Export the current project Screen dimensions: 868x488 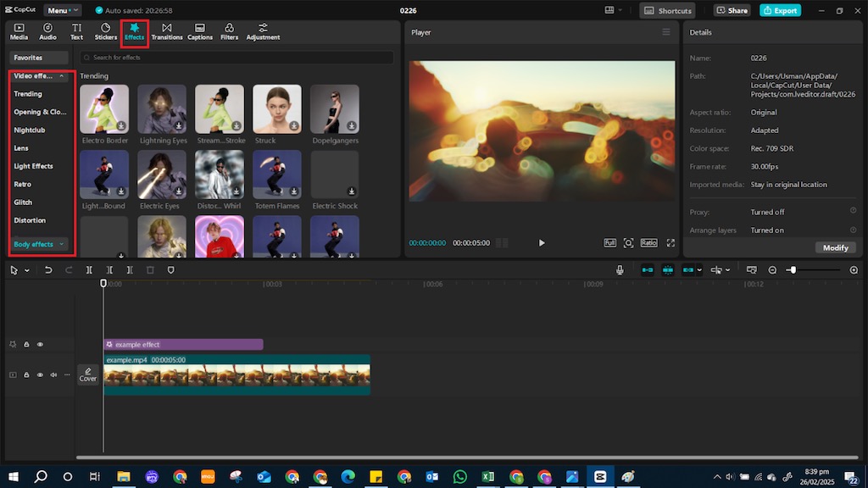point(779,10)
